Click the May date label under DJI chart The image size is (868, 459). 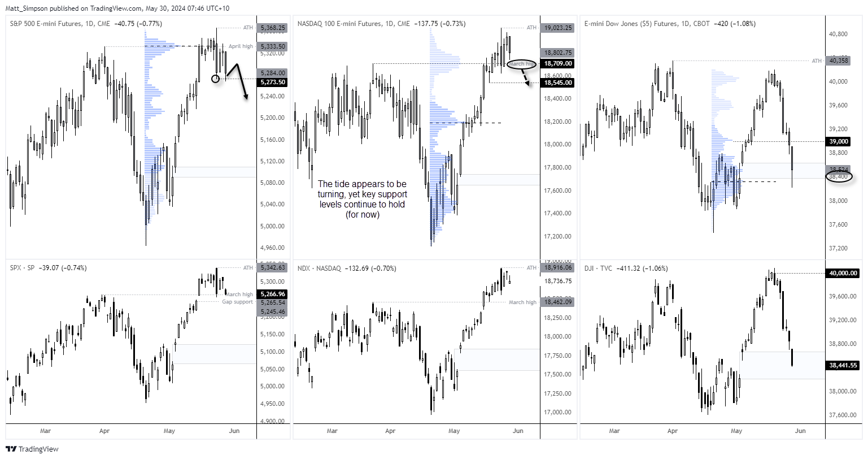736,431
